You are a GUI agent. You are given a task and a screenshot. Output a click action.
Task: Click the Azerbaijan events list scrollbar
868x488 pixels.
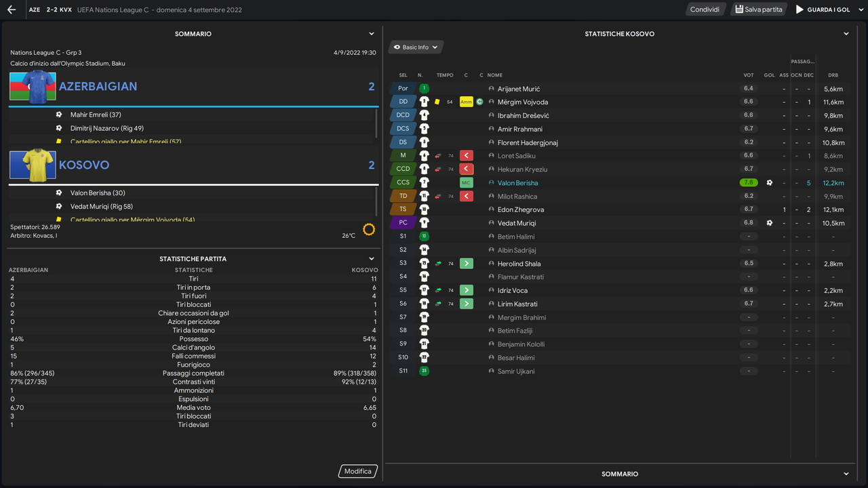[x=376, y=123]
